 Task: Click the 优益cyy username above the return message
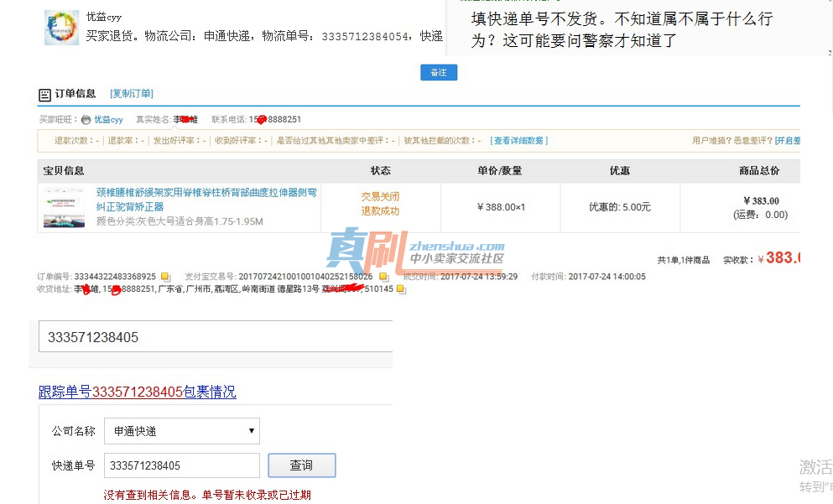104,17
